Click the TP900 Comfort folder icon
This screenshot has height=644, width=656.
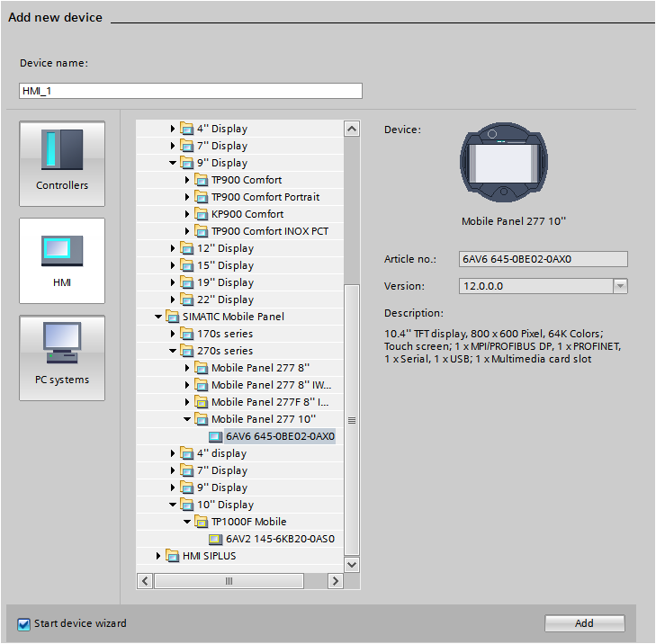(x=202, y=180)
